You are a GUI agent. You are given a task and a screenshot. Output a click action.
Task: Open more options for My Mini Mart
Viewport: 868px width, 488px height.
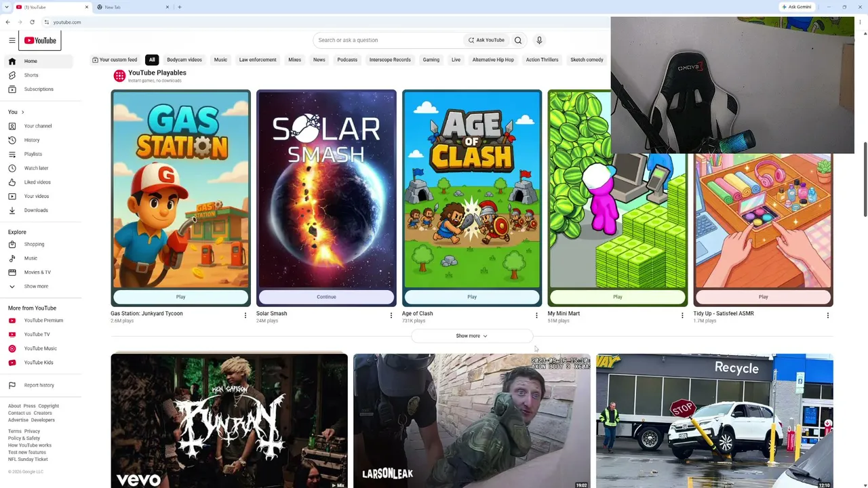[682, 315]
